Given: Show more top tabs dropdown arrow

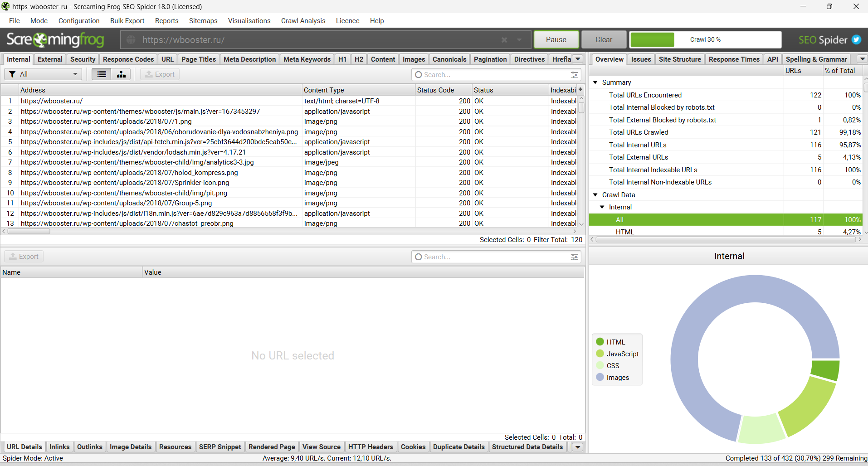Looking at the screenshot, I should (x=578, y=59).
